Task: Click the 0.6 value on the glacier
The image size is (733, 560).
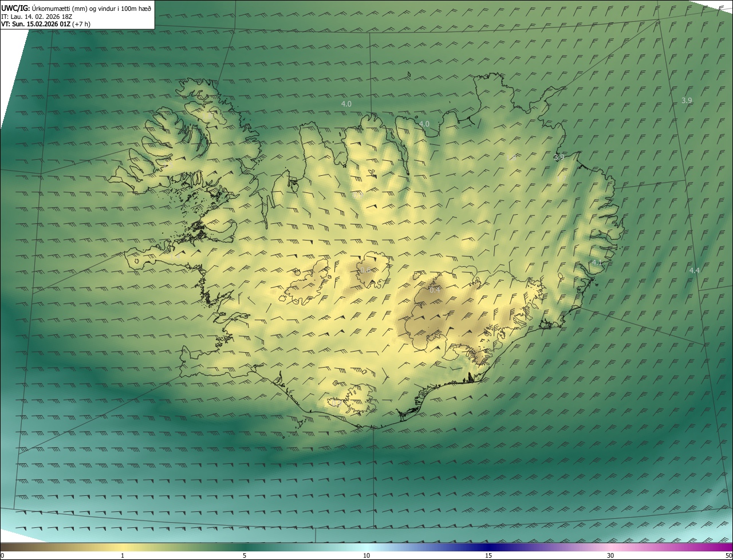Action: 365,270
